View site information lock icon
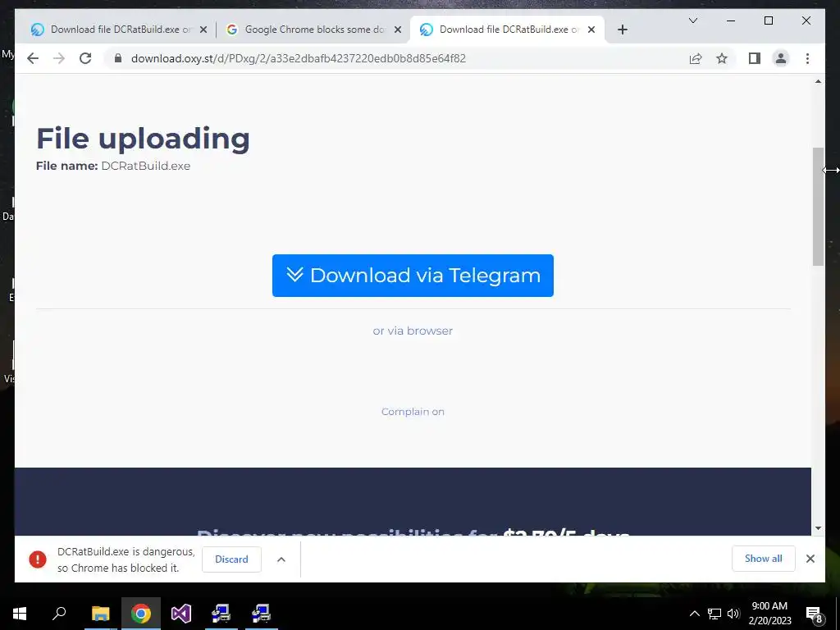The image size is (840, 630). click(118, 58)
